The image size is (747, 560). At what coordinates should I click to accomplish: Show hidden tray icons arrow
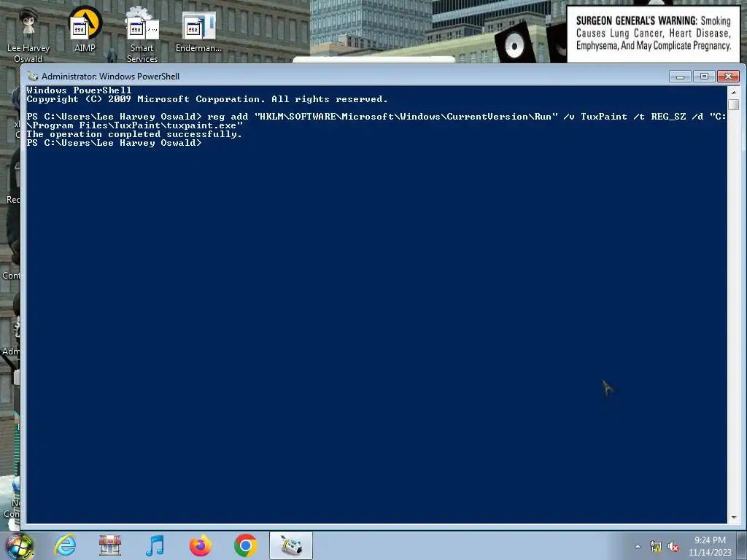(638, 547)
